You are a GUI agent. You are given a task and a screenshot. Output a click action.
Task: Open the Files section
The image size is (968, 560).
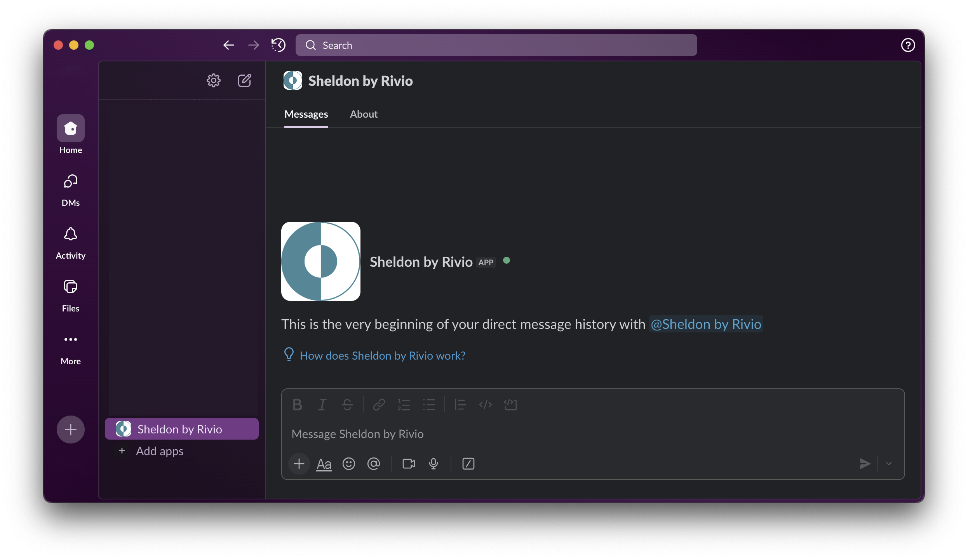[x=71, y=296]
